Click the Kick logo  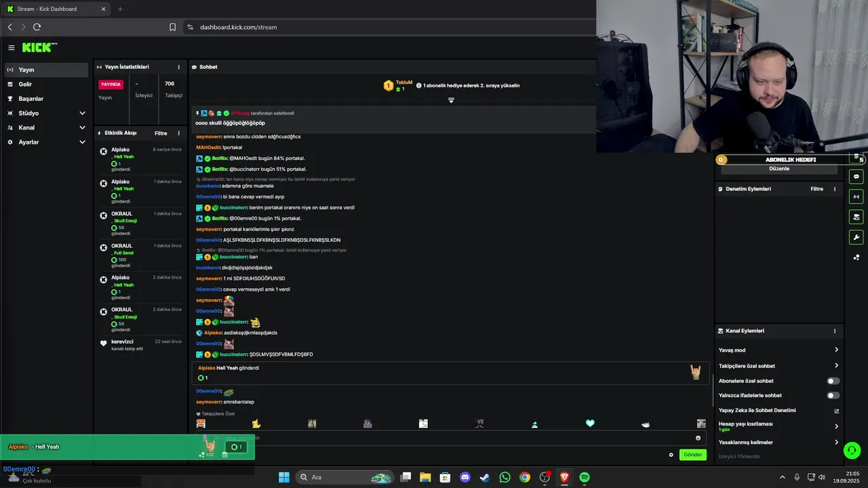point(39,47)
